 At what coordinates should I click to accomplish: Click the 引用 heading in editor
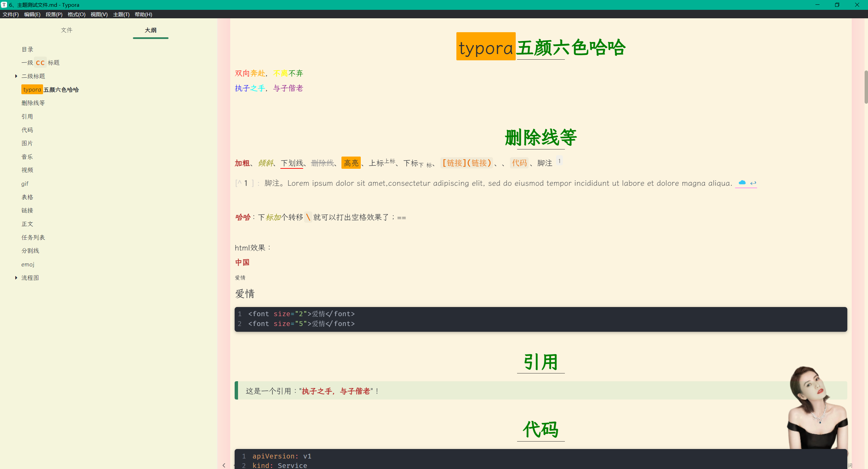(541, 362)
